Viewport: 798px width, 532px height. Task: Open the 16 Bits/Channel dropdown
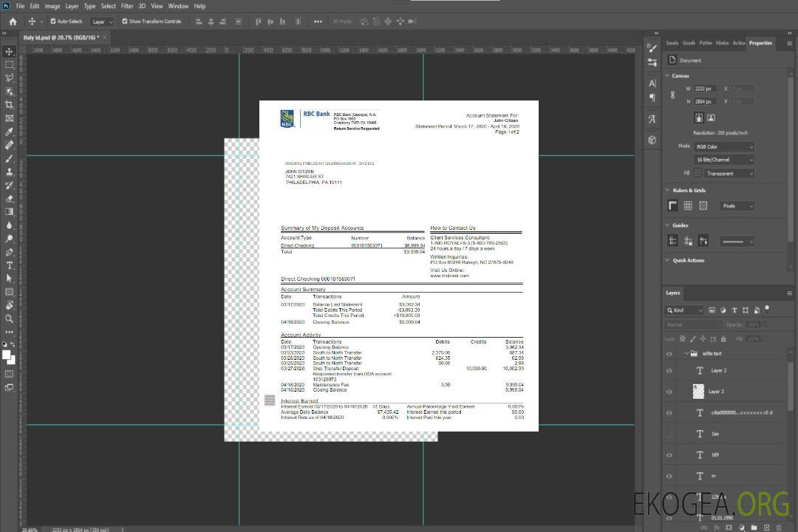tap(723, 160)
